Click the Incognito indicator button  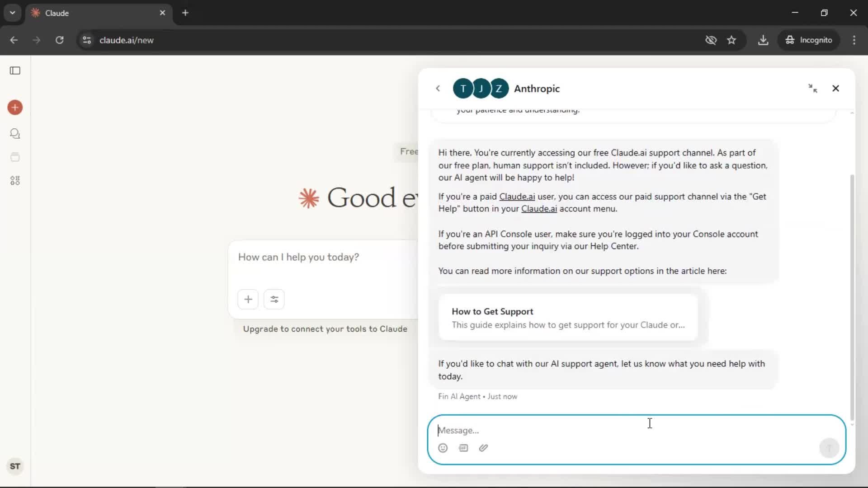pyautogui.click(x=809, y=40)
